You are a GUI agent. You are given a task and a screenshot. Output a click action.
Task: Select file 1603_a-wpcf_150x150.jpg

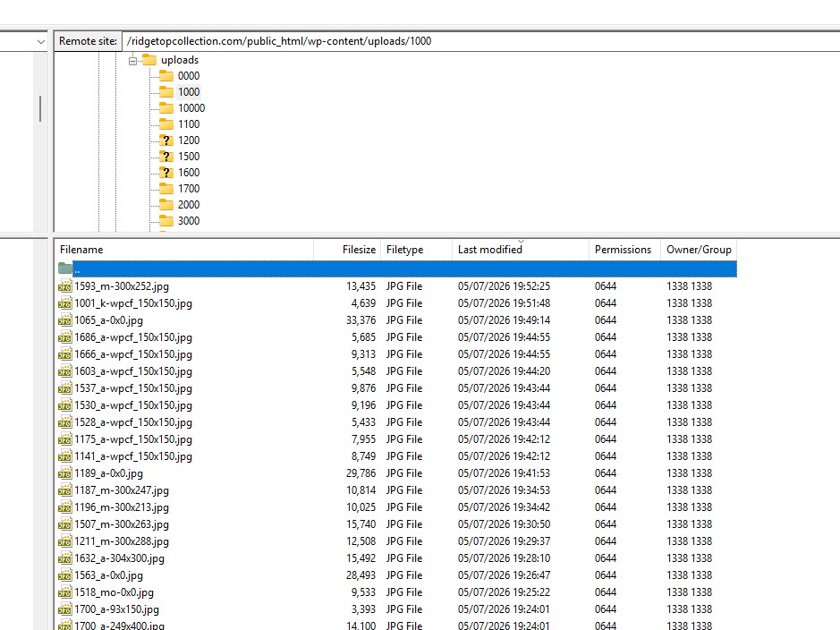tap(133, 371)
